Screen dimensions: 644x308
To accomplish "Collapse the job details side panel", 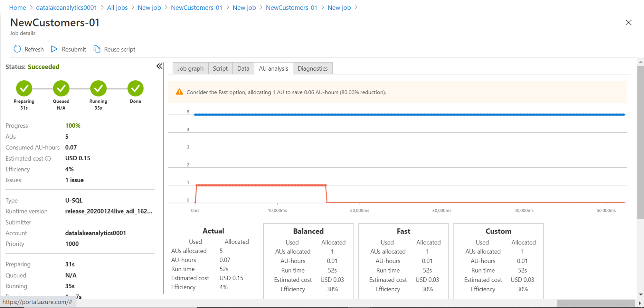I will coord(159,66).
